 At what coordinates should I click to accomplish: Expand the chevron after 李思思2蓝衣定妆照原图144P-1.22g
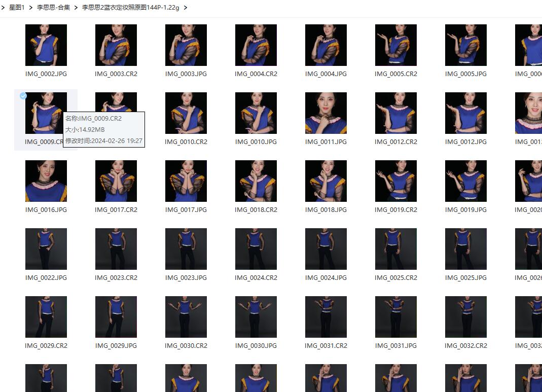click(x=185, y=7)
